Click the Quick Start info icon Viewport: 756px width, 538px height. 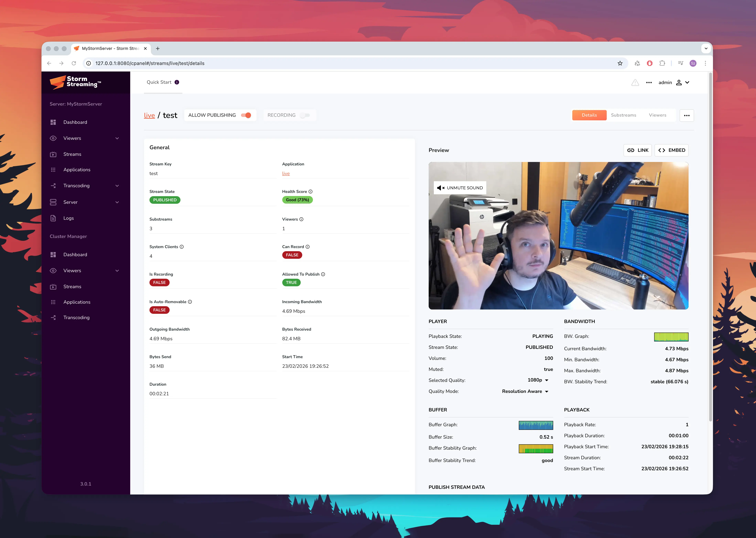click(177, 82)
